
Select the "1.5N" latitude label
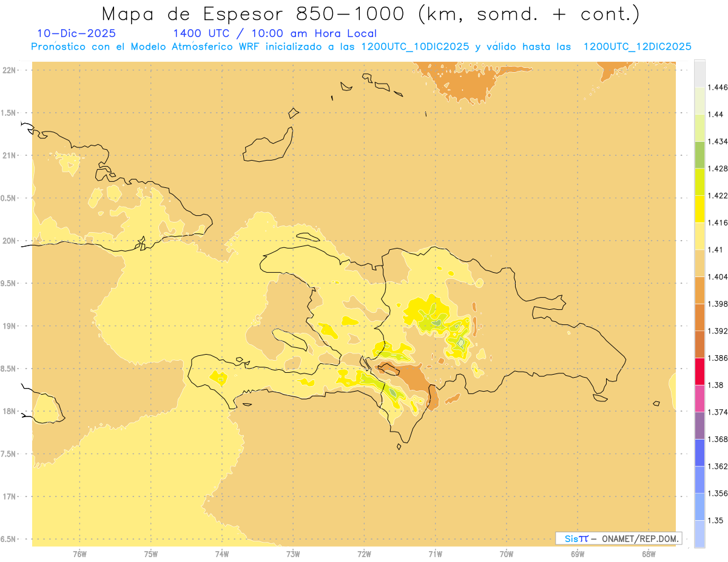coord(8,113)
